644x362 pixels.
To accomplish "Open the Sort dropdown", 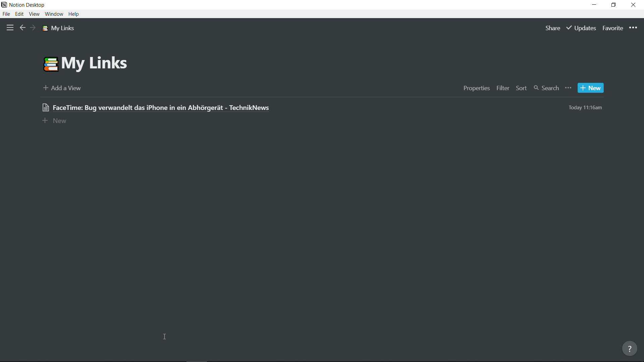I will click(x=521, y=88).
